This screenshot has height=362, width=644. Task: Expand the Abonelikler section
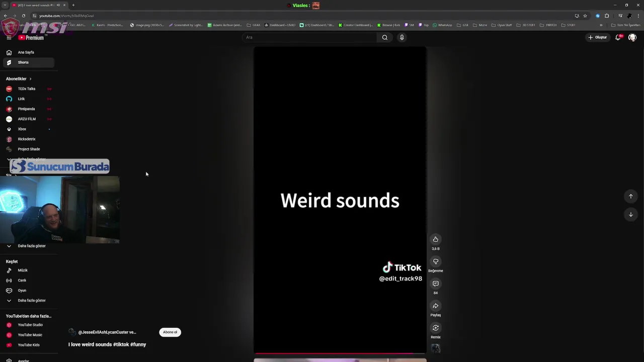tap(19, 79)
